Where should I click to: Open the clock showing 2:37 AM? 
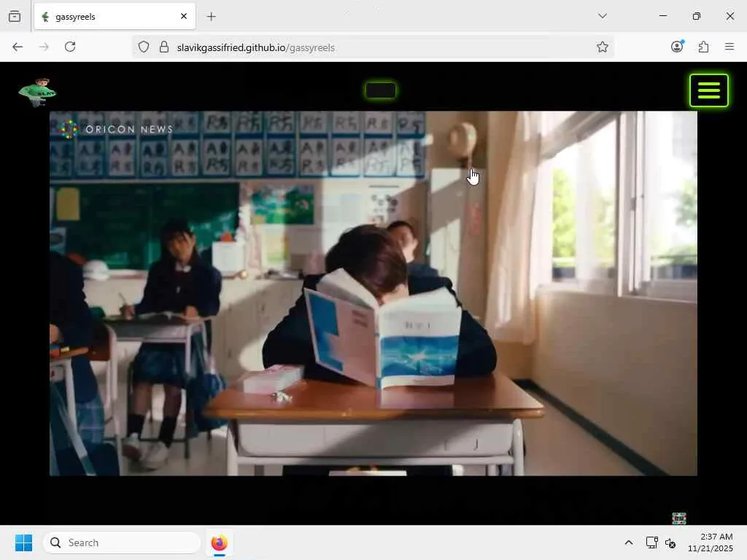pos(711,542)
